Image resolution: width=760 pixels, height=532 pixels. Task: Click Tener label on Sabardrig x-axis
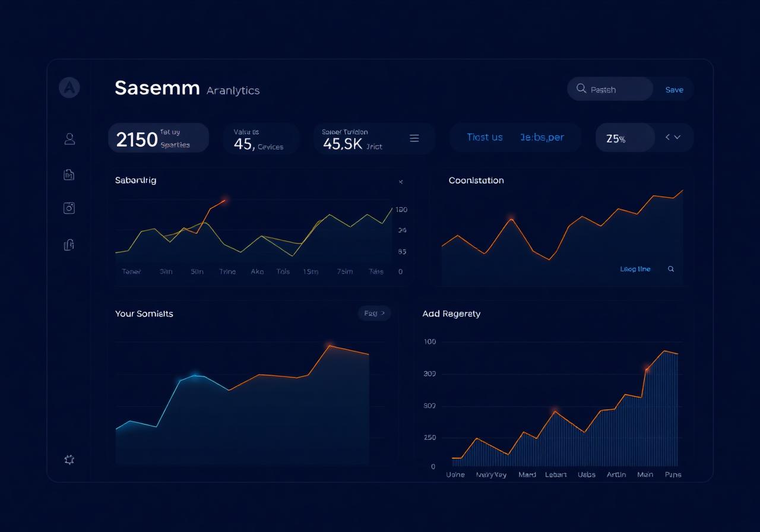coord(131,272)
